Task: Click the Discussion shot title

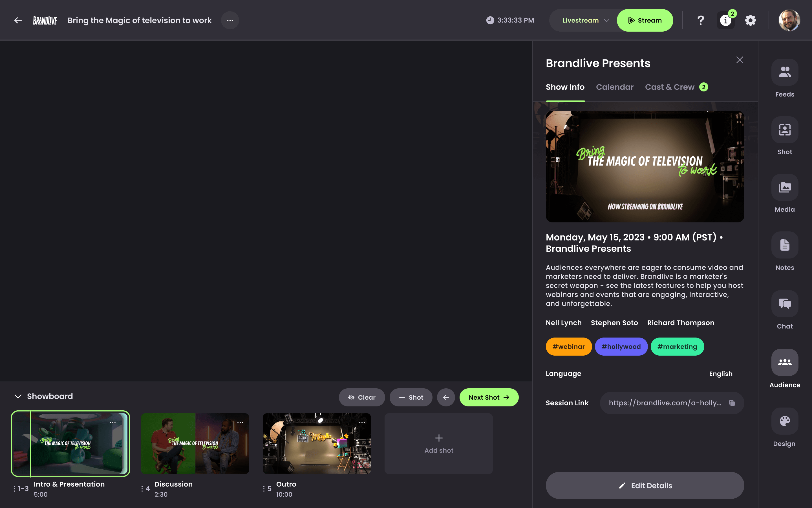Action: (173, 484)
